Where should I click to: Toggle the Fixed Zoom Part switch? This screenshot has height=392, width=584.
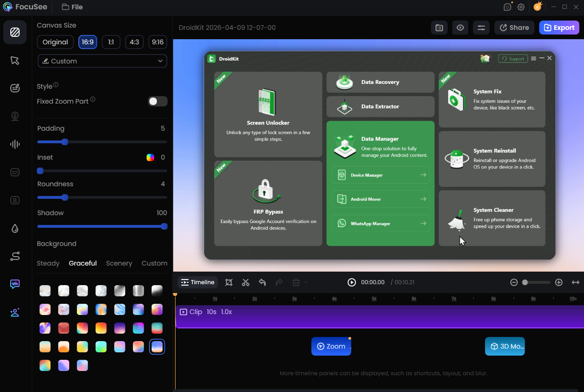(158, 101)
